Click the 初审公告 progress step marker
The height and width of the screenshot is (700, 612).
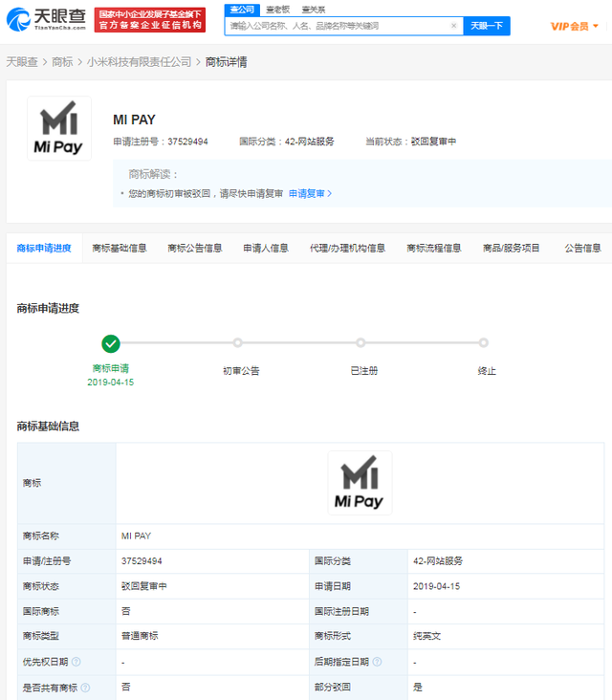click(238, 343)
